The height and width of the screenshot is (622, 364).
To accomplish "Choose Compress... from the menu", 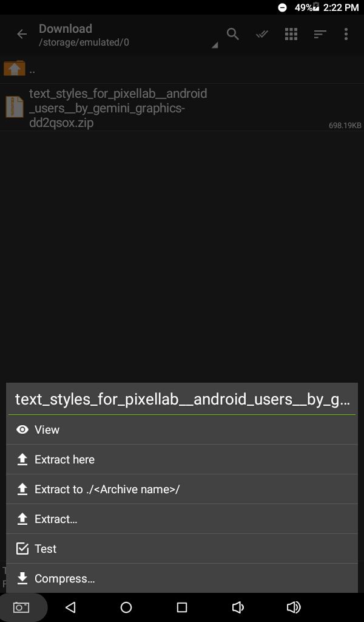I will [182, 578].
